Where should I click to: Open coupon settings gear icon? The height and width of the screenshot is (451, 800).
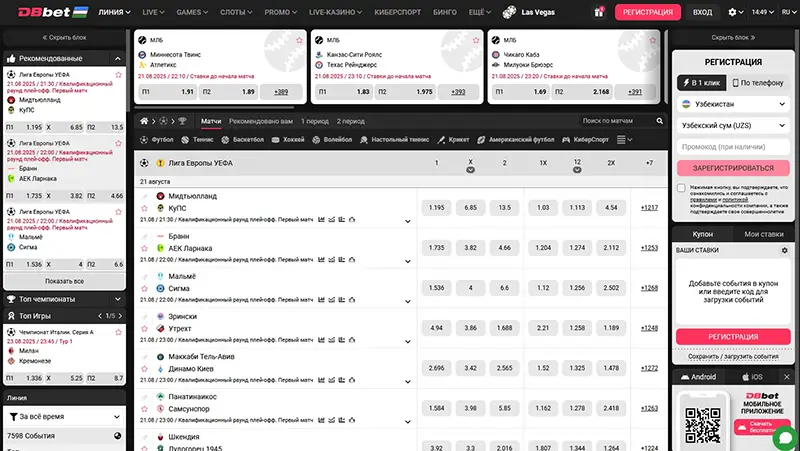click(784, 250)
